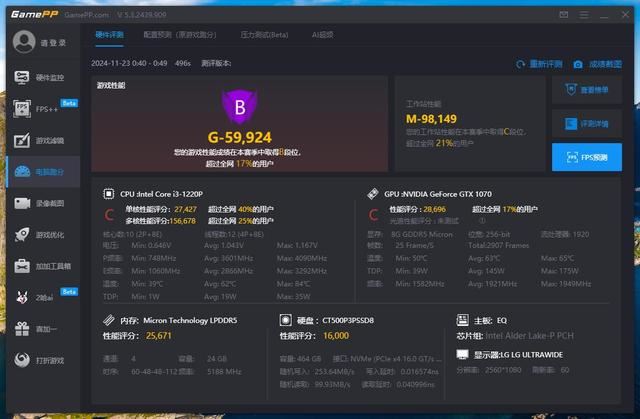This screenshot has height=419, width=640.
Task: Click GPU performance score 28,696
Action: (x=434, y=209)
